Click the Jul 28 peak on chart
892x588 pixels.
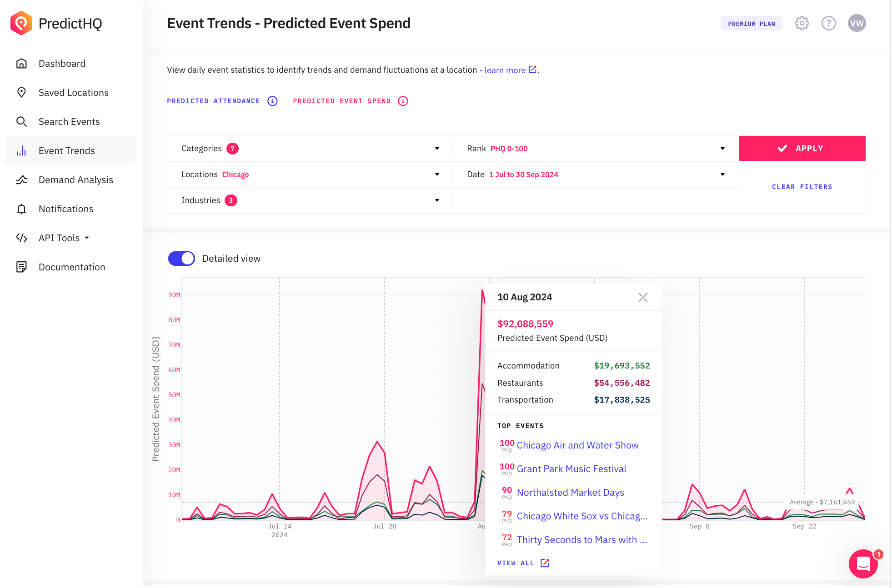tap(377, 442)
